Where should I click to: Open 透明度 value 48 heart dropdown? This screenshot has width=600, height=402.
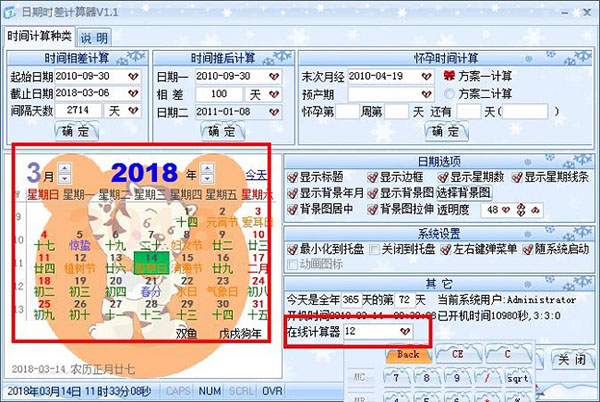(506, 210)
